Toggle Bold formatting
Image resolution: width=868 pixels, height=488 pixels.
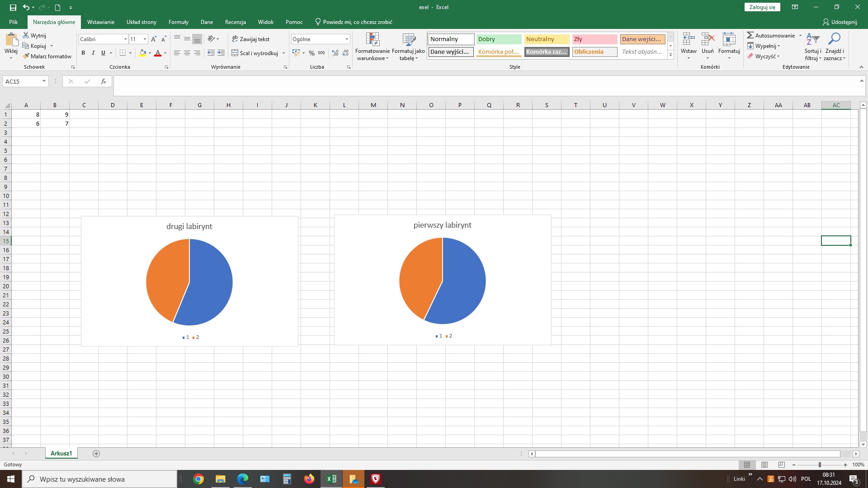83,53
